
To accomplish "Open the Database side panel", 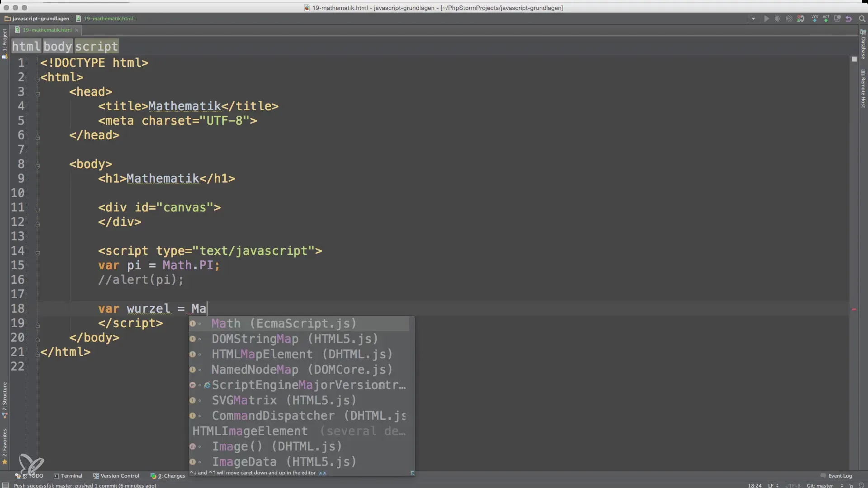I will pos(863,45).
